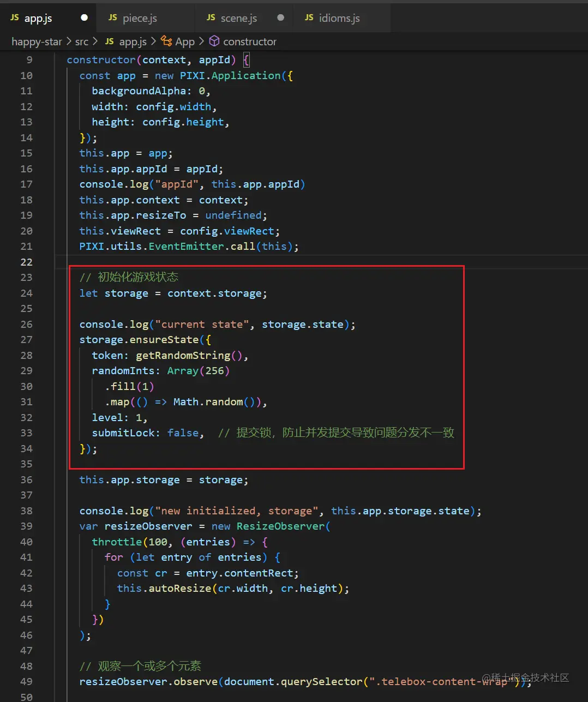Click 'context.storage' on line 24
This screenshot has height=702, width=588.
(x=214, y=293)
